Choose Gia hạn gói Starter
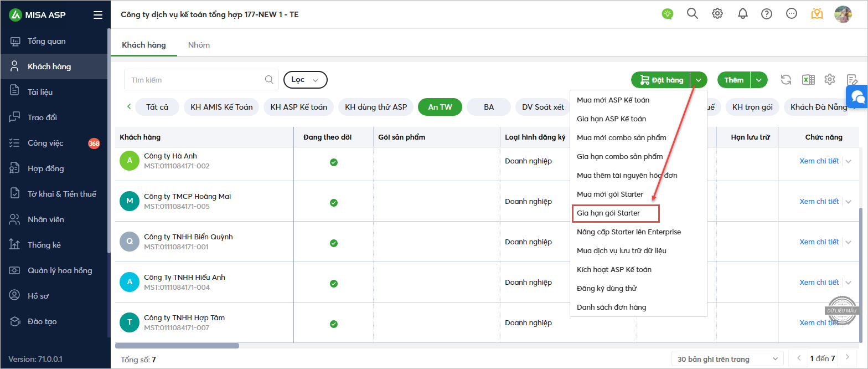 point(639,213)
